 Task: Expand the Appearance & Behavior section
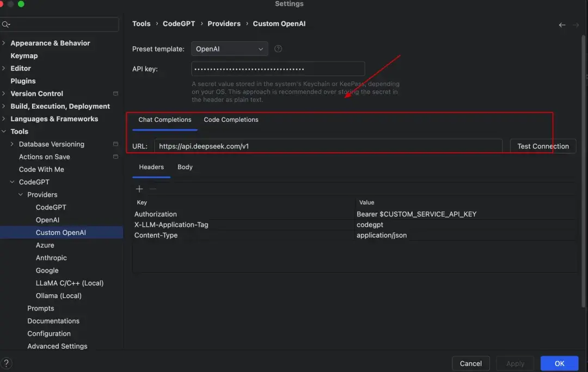[4, 43]
